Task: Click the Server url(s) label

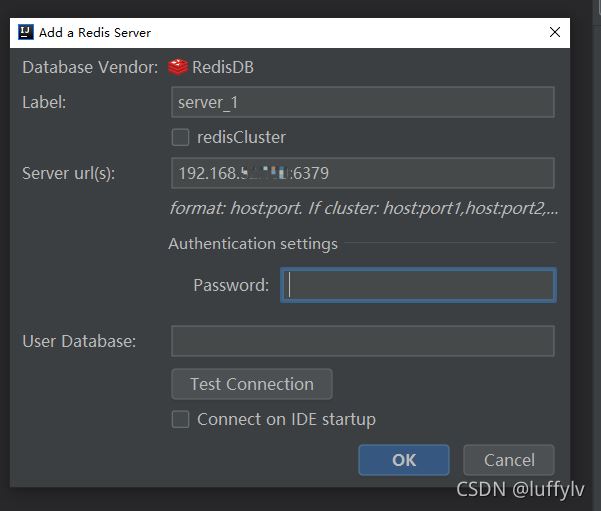Action: click(x=69, y=173)
